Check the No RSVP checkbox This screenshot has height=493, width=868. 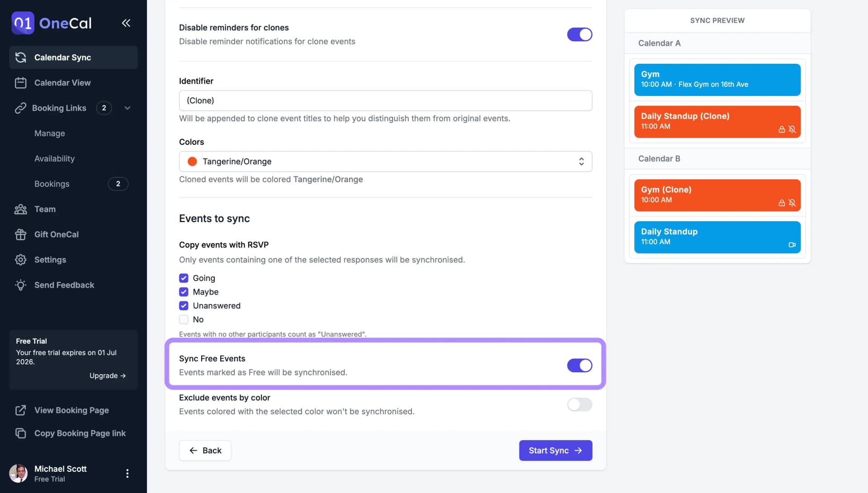tap(184, 319)
